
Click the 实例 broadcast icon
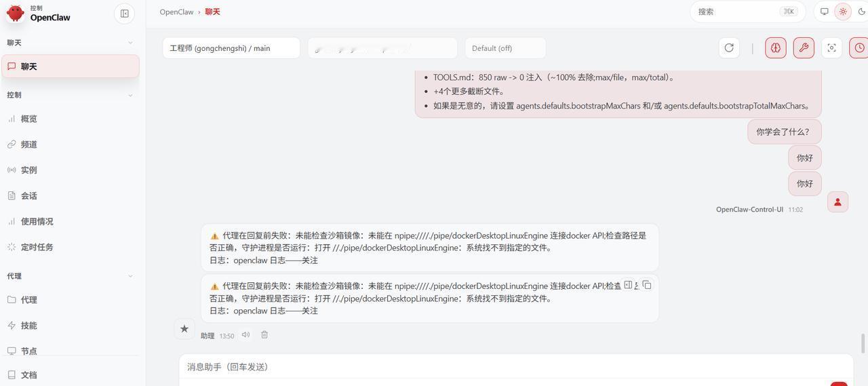[12, 170]
